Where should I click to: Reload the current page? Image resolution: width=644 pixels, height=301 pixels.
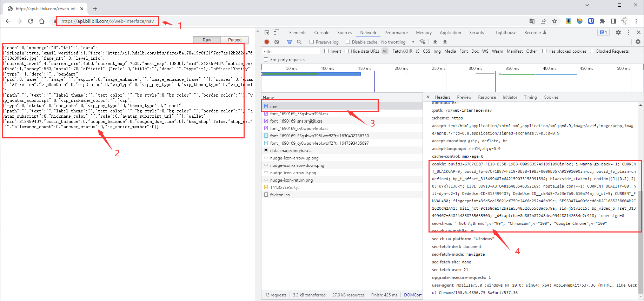pos(31,21)
